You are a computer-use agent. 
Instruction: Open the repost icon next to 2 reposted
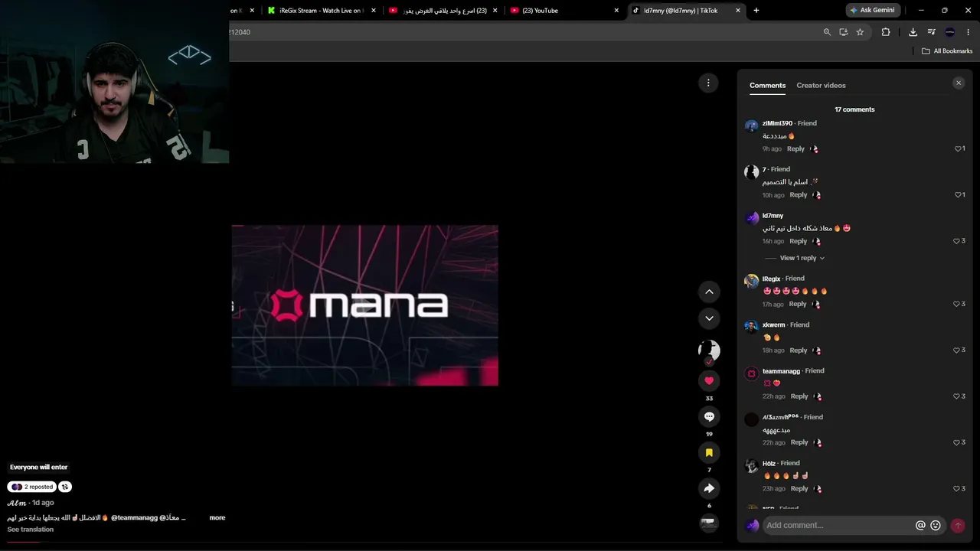pyautogui.click(x=65, y=487)
